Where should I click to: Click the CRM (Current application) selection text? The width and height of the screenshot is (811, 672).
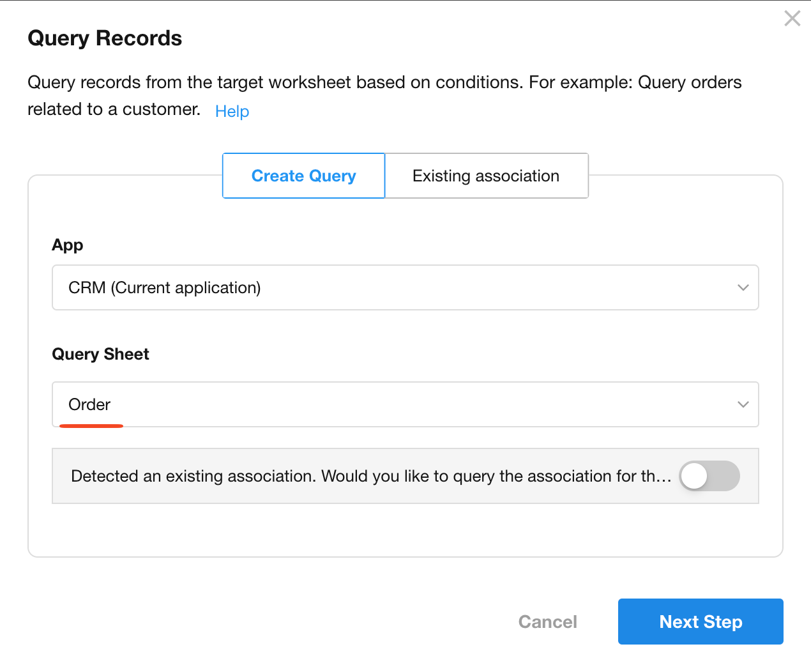coord(165,287)
